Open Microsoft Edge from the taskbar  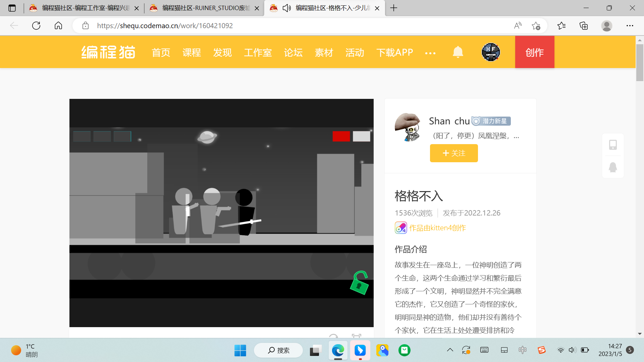(338, 350)
